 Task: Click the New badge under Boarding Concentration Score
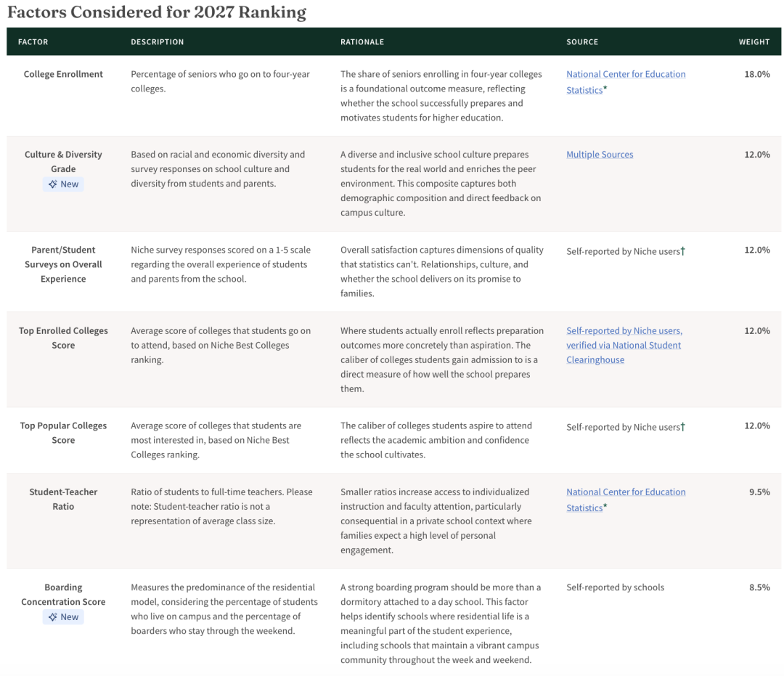point(63,617)
